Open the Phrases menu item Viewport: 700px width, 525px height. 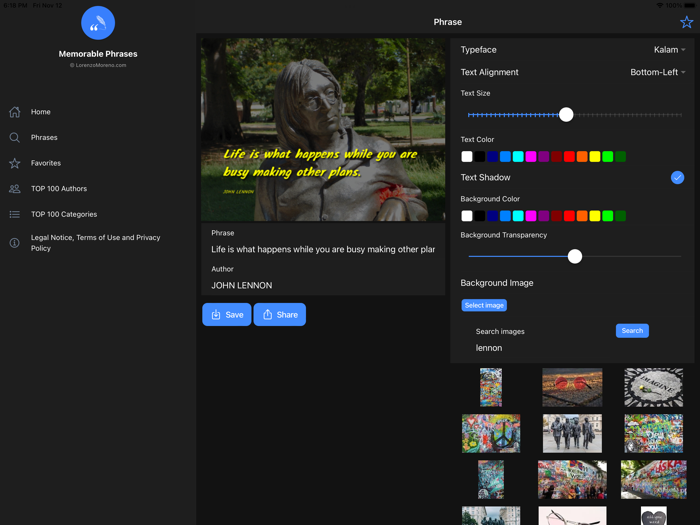tap(44, 138)
